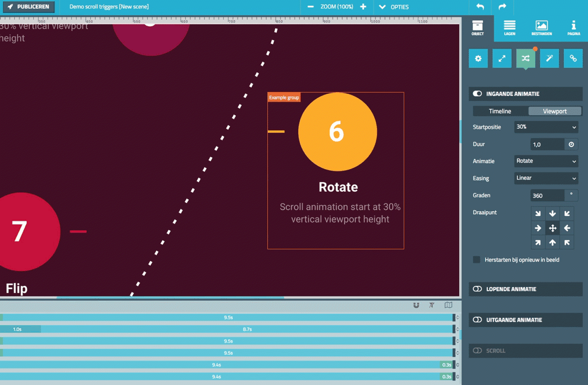This screenshot has height=385, width=588.
Task: Expand the Easing Linear dropdown
Action: 546,178
